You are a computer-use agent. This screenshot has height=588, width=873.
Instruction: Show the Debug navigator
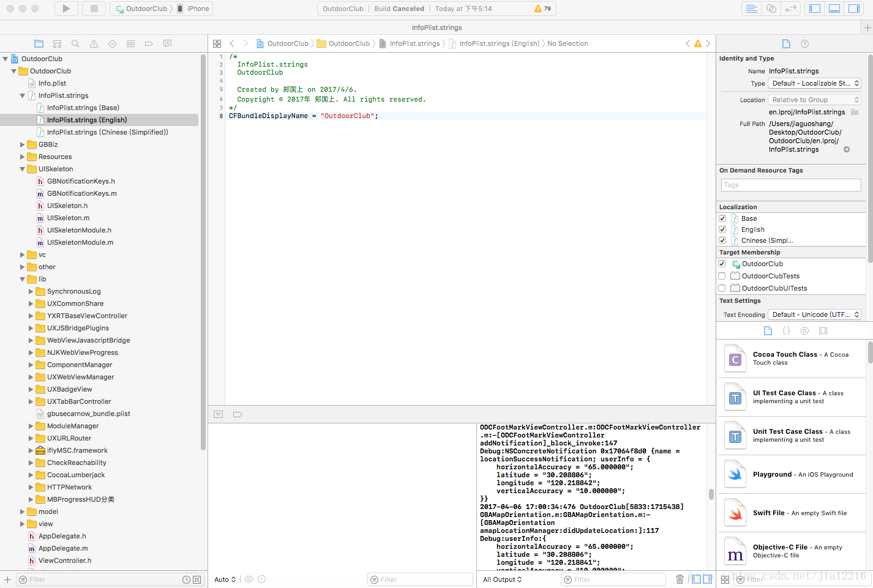(x=130, y=43)
